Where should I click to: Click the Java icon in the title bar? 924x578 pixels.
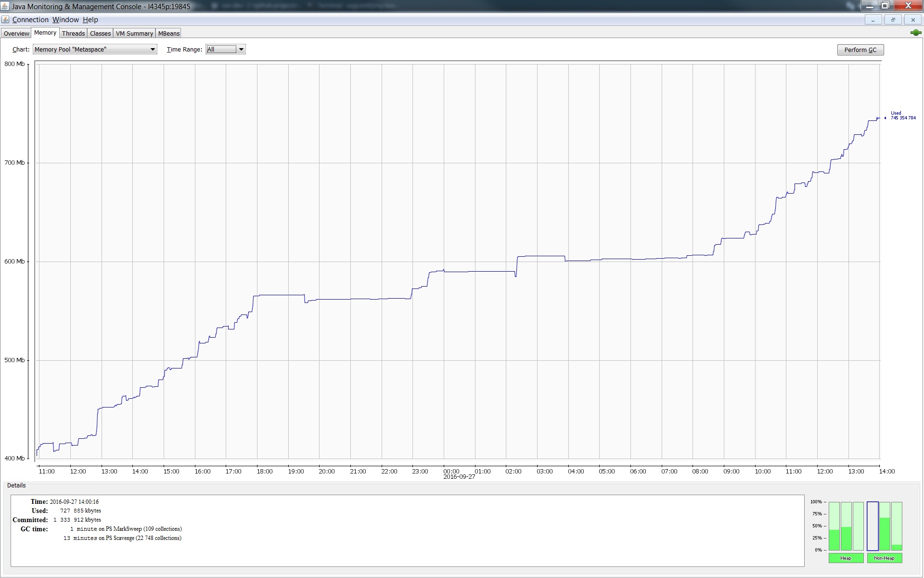[5, 6]
